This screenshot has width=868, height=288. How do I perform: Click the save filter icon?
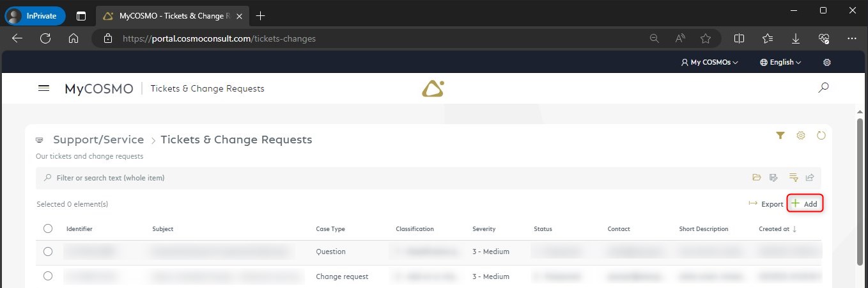tap(774, 178)
